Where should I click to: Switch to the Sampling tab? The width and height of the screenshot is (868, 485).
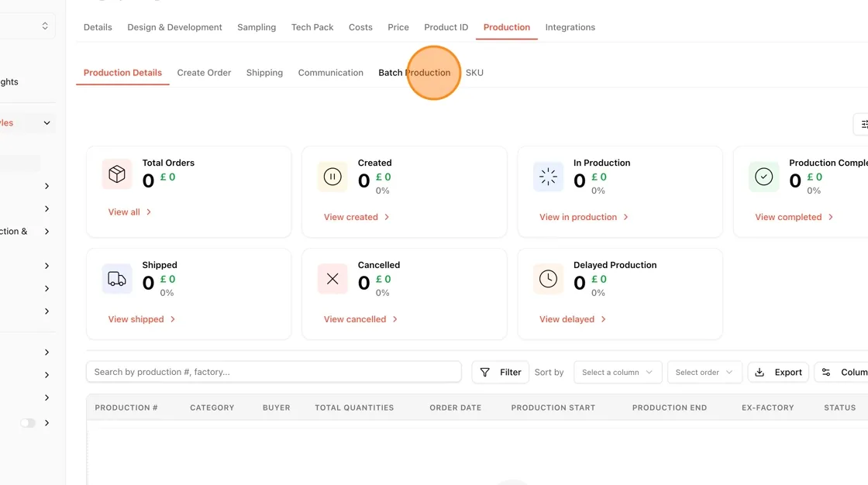pyautogui.click(x=257, y=27)
